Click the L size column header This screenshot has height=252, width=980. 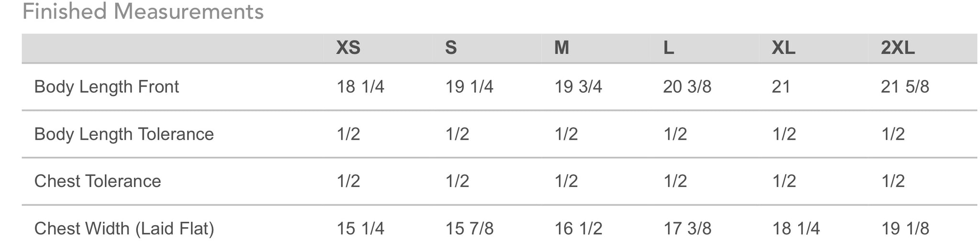point(668,48)
